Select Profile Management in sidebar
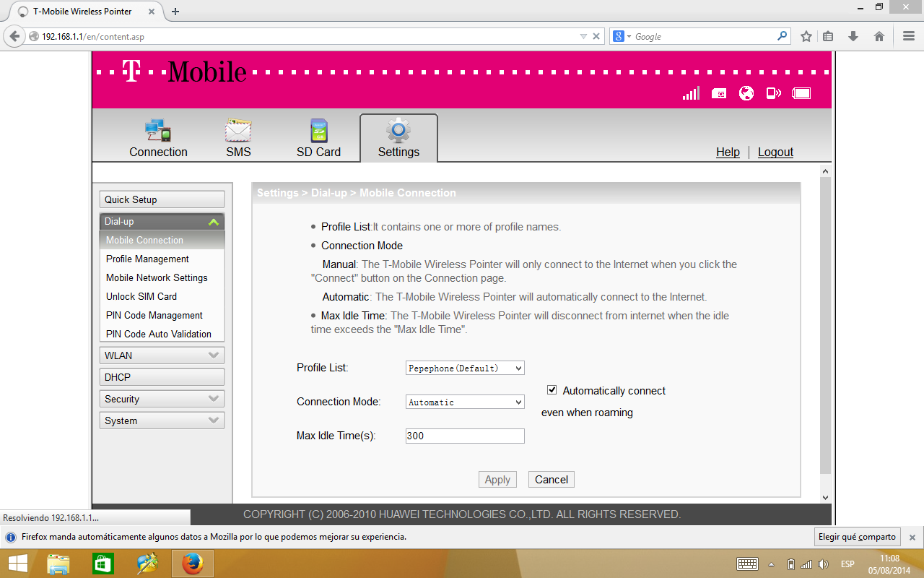This screenshot has height=578, width=924. 147,259
